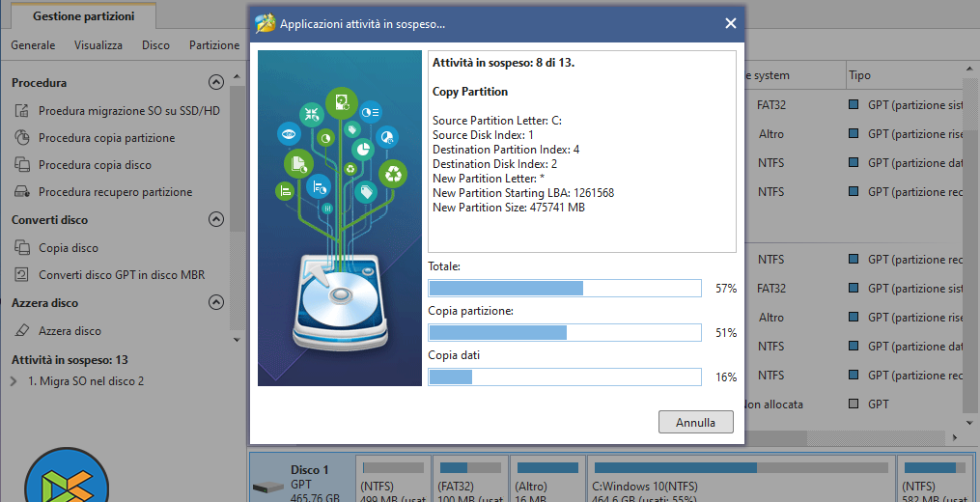Collapse the Converti disco section

(x=215, y=219)
